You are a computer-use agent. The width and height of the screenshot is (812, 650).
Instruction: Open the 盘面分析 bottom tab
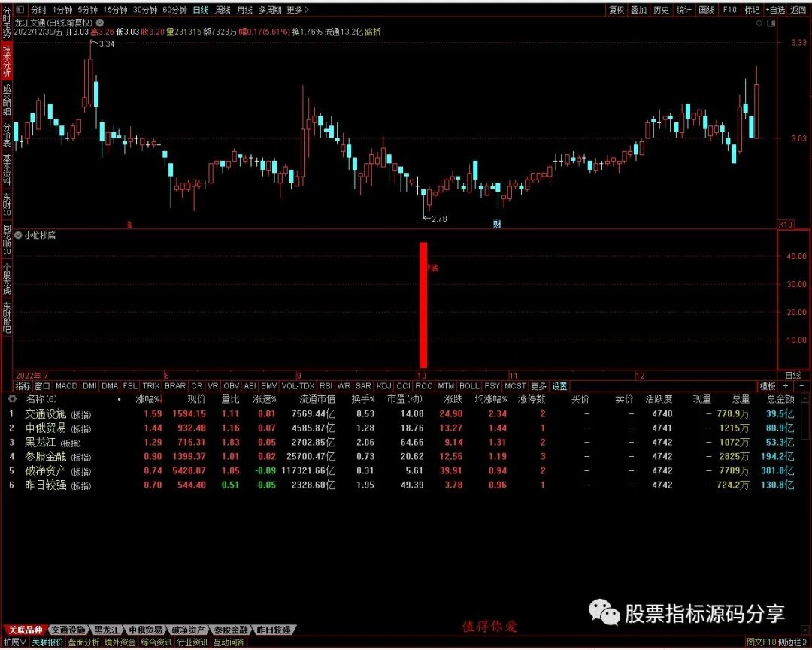pyautogui.click(x=83, y=642)
